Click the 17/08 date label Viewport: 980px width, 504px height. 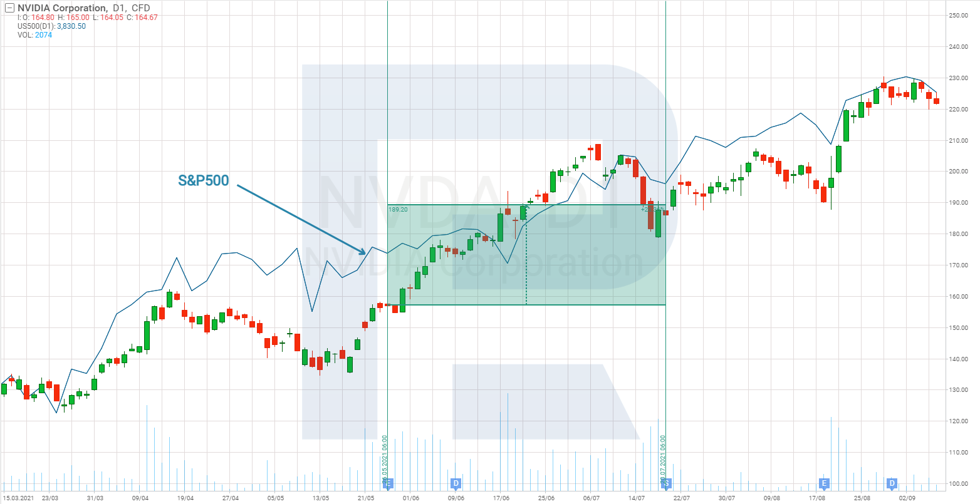[x=817, y=498]
